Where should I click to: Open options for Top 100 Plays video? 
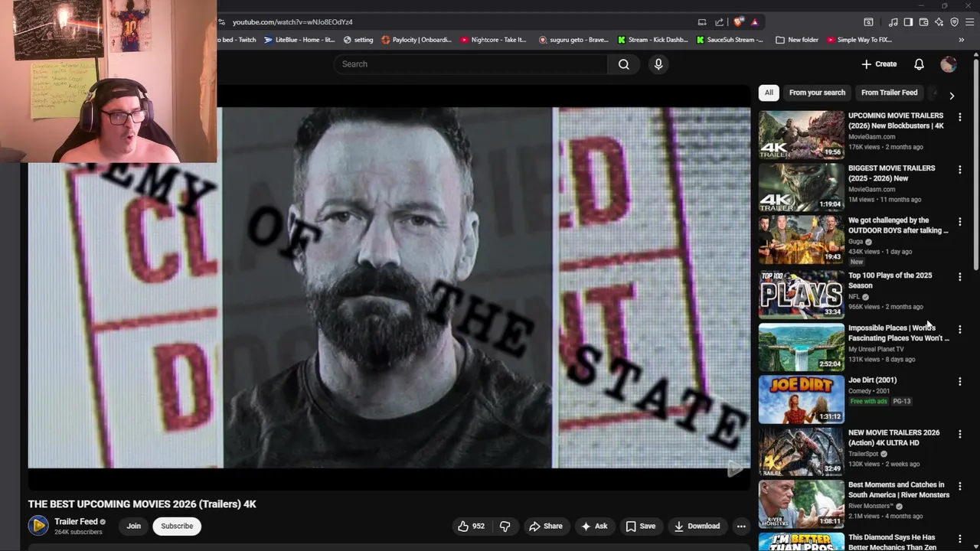click(960, 277)
